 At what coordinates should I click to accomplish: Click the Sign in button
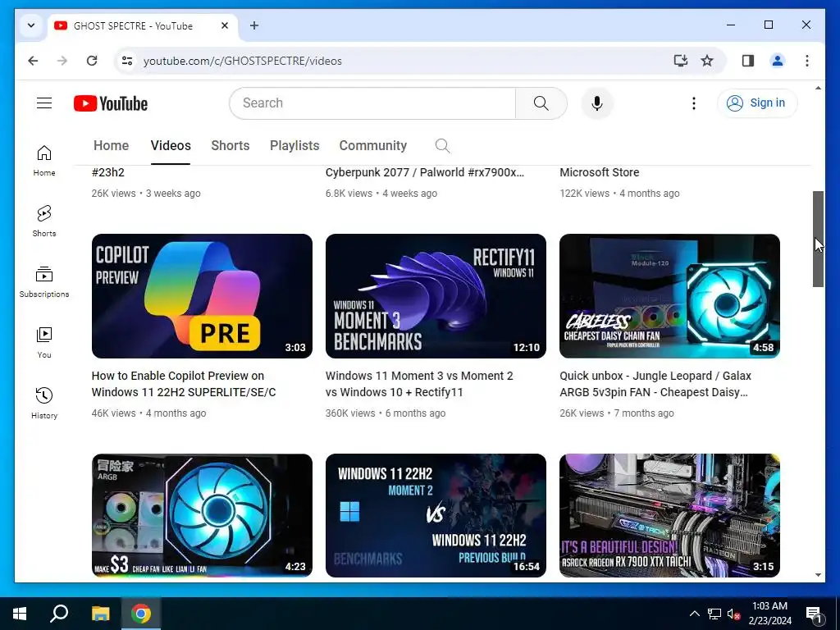pos(757,103)
